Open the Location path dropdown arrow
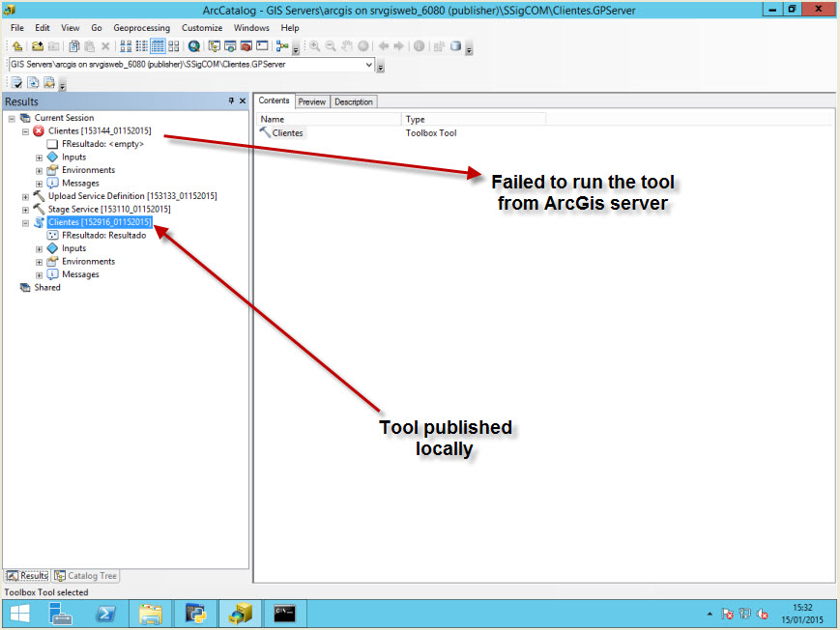This screenshot has height=630, width=840. coord(369,65)
